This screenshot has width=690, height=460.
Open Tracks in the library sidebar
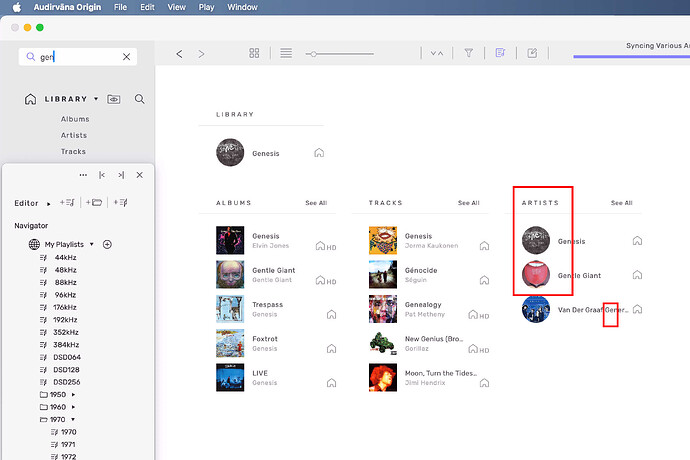pyautogui.click(x=73, y=151)
